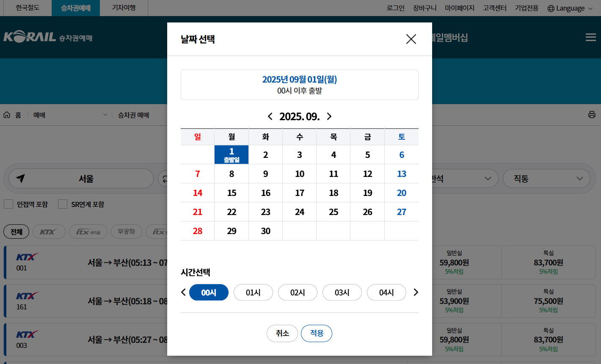Click the home icon in the breadcrumb
Viewport: 601px width, 364px height.
tap(7, 114)
